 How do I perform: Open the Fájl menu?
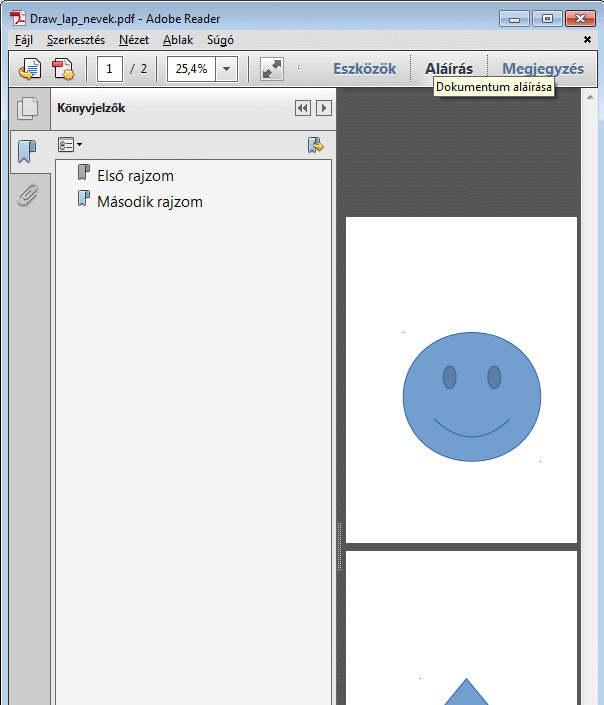click(24, 40)
